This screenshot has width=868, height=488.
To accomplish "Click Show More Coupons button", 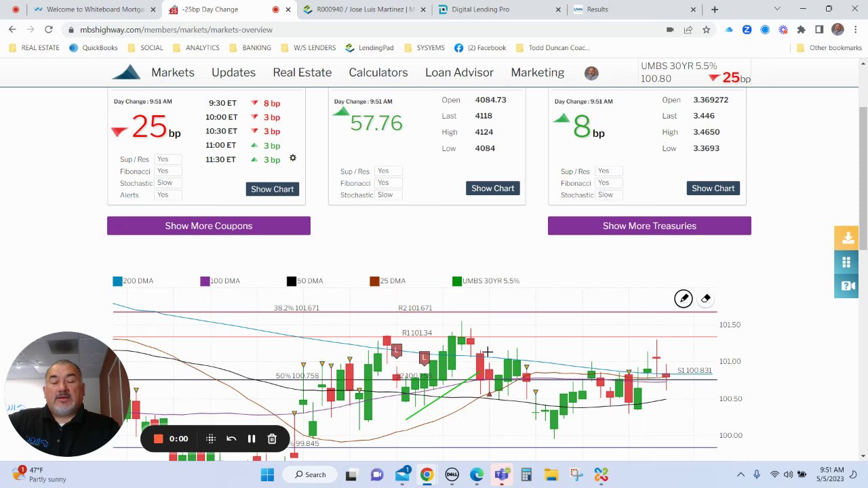I will click(209, 226).
